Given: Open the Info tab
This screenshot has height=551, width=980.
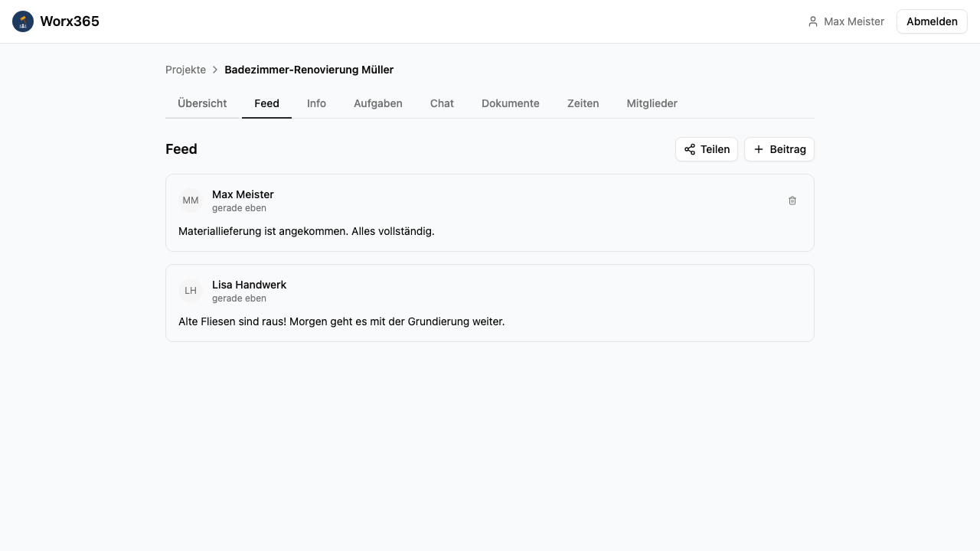Looking at the screenshot, I should [316, 103].
